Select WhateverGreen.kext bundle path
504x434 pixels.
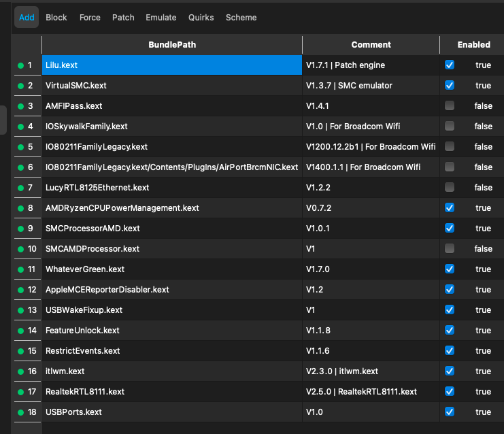point(172,269)
